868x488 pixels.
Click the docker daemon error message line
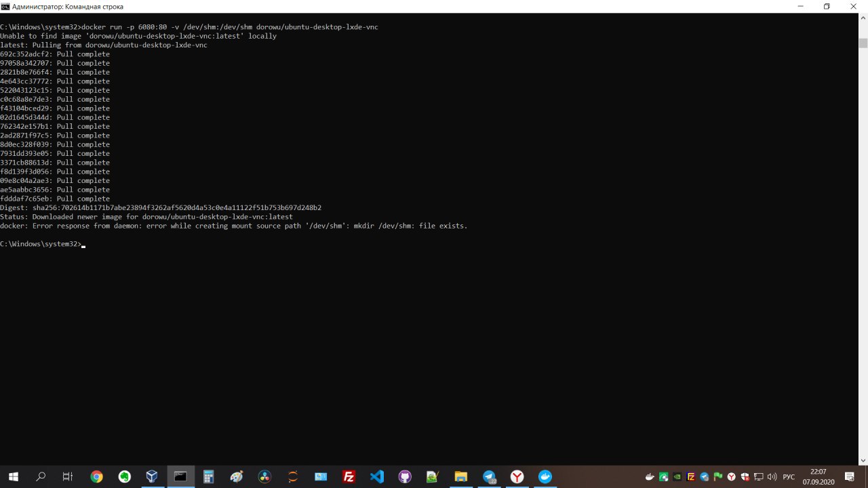coord(234,226)
